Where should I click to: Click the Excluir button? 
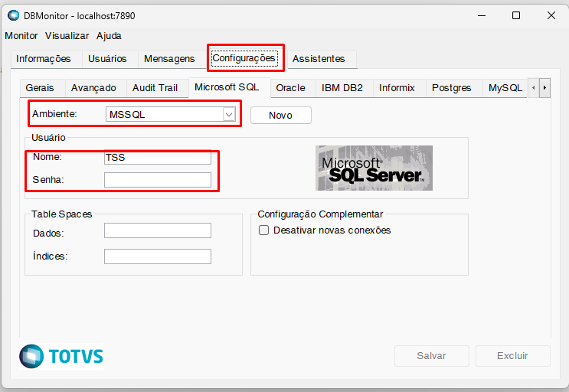512,356
